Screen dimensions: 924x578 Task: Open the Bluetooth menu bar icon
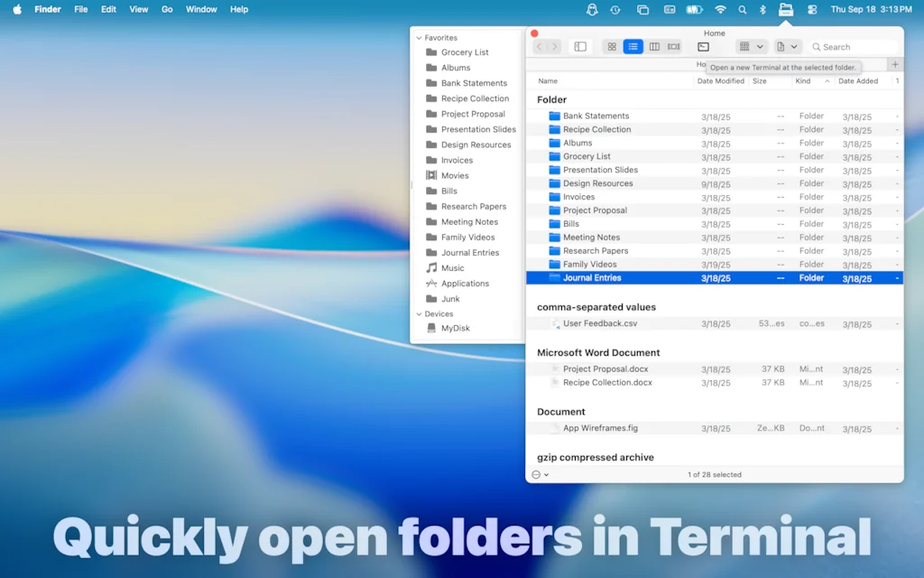coord(763,10)
